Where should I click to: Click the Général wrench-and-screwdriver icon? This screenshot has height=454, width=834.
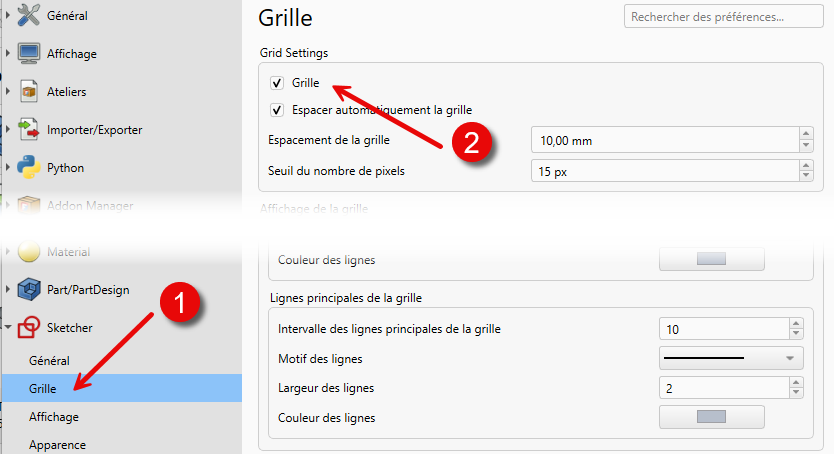click(x=28, y=15)
